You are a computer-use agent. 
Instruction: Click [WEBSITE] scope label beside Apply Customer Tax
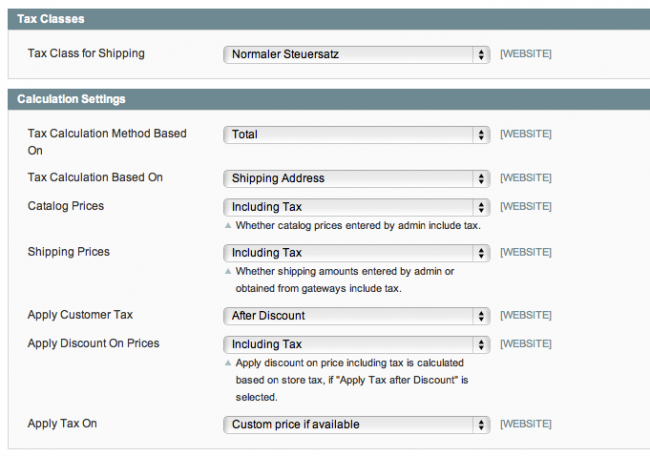(x=525, y=316)
